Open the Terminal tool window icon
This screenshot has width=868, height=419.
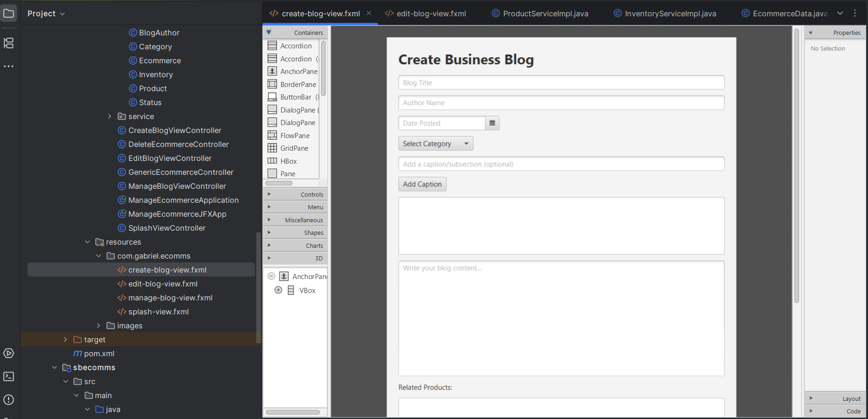(x=9, y=377)
